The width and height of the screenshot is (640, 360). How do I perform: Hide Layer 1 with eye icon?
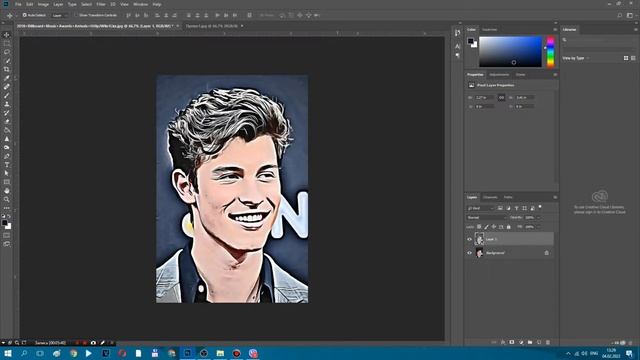click(469, 240)
